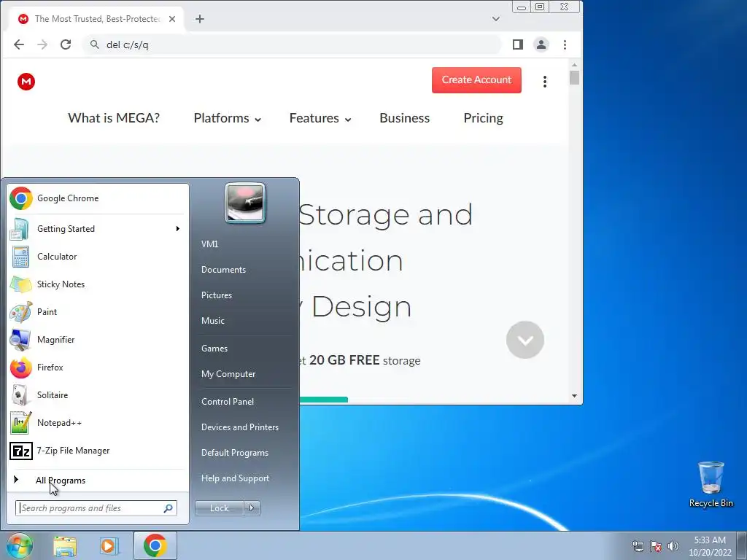Select the MEGA tab in Chrome

click(x=97, y=19)
